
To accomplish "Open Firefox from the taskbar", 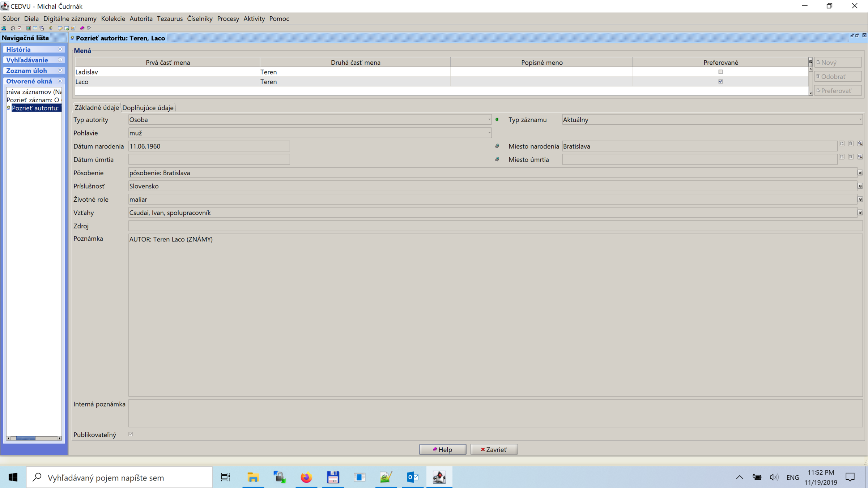I will (306, 478).
